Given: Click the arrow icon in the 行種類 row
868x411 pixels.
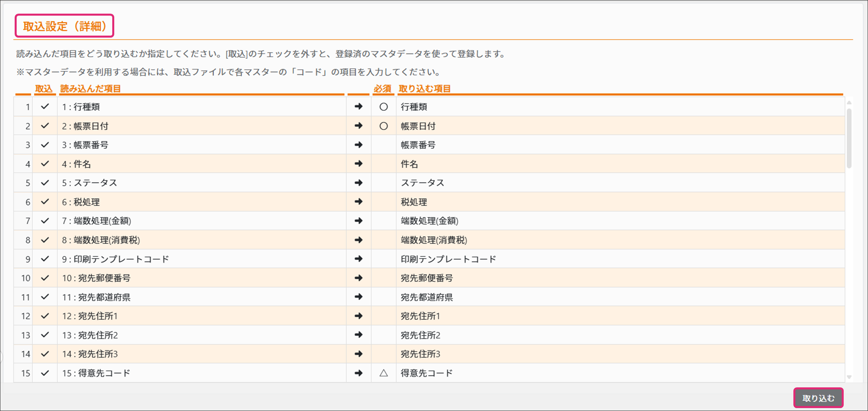Looking at the screenshot, I should click(x=358, y=107).
